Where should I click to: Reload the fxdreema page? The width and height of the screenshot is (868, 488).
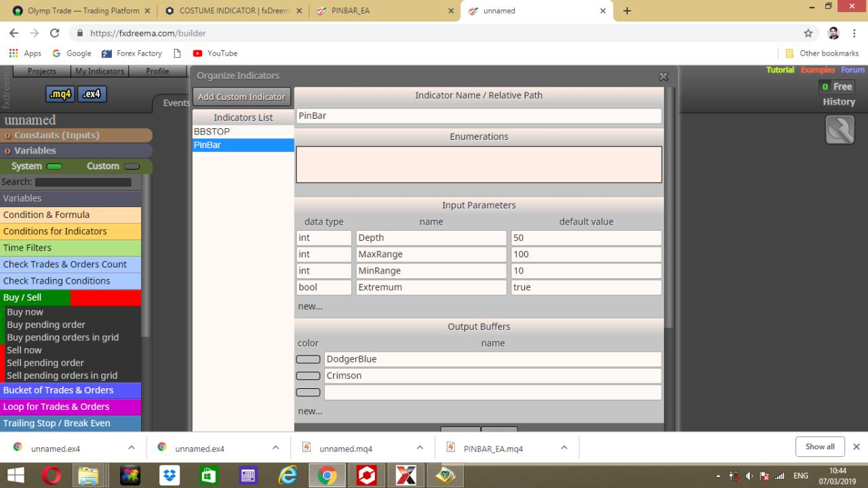[55, 33]
